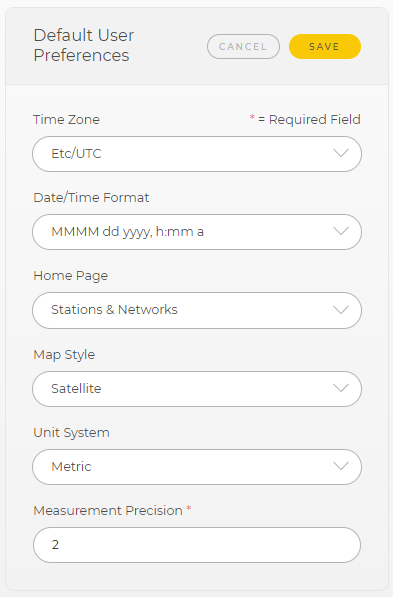Open the Etc/UTC time zone selection
The width and height of the screenshot is (393, 597).
(x=197, y=154)
